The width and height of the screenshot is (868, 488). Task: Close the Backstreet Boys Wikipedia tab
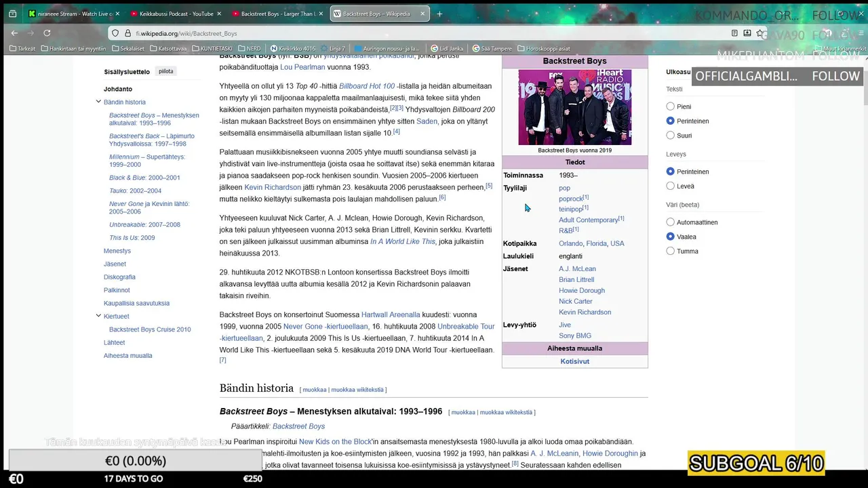(423, 14)
